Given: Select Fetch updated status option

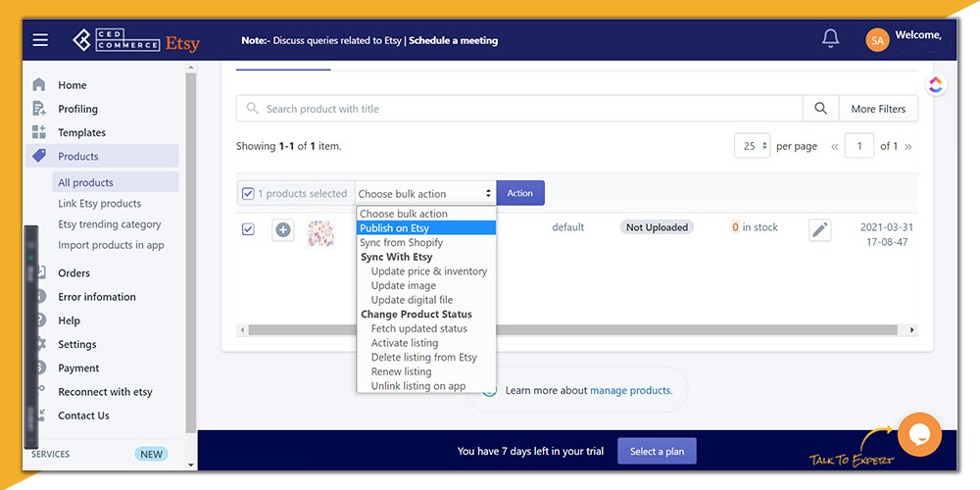Looking at the screenshot, I should click(426, 328).
